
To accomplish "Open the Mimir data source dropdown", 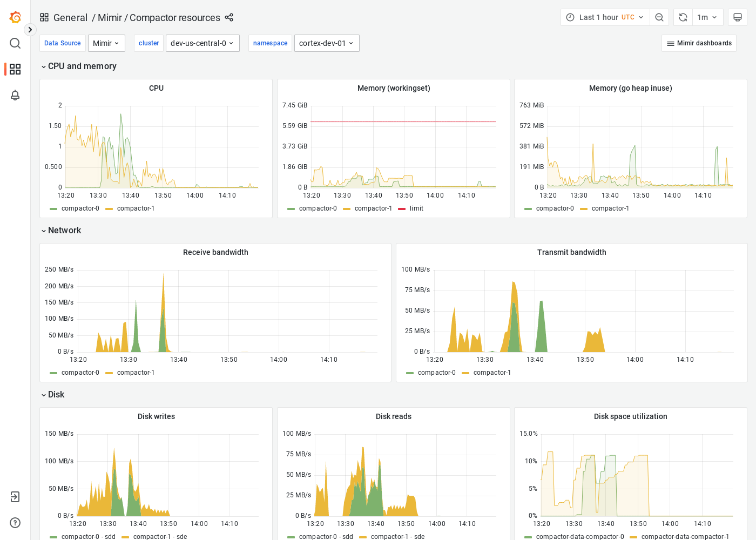I will (x=106, y=43).
